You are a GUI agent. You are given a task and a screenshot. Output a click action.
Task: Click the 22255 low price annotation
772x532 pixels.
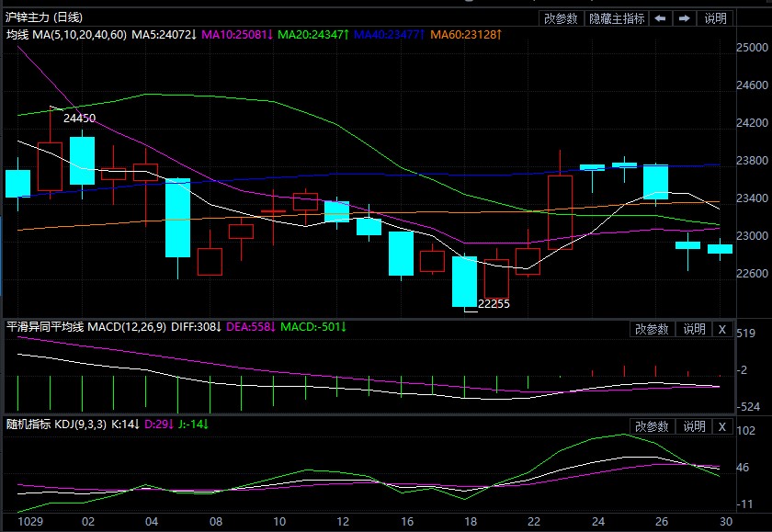494,304
